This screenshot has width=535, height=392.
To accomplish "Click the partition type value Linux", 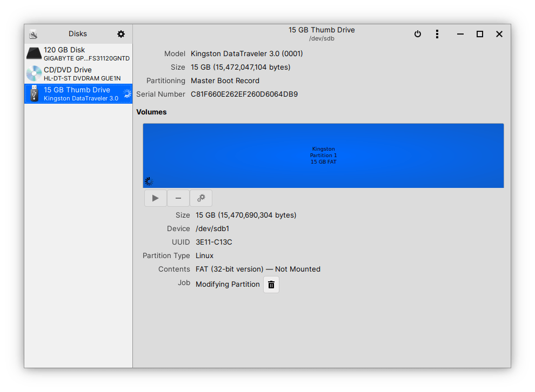I will pos(204,255).
